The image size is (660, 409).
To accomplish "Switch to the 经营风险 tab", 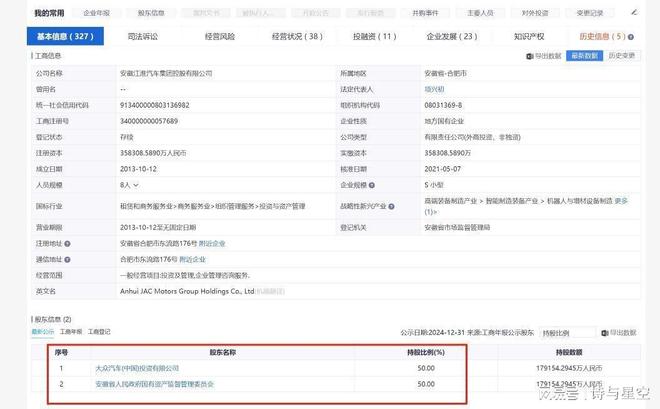I will click(220, 37).
